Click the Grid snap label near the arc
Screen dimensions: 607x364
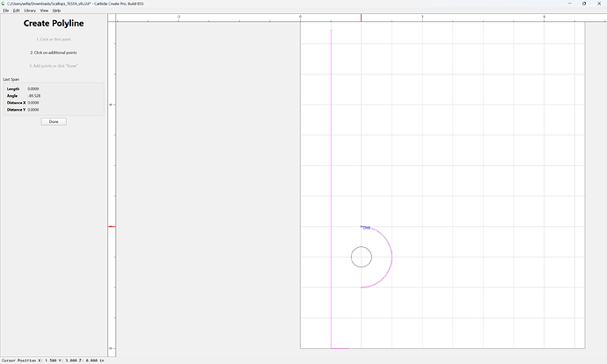[x=366, y=228]
